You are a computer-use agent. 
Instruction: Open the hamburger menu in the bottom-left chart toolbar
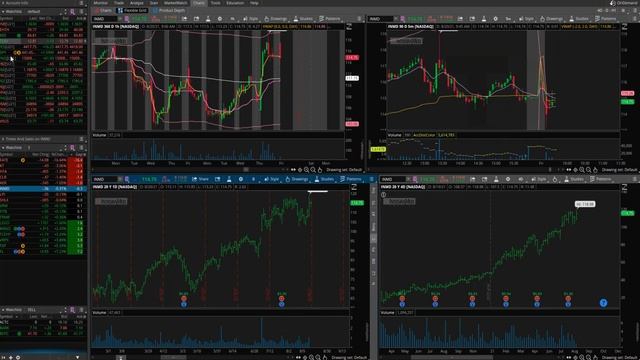click(x=371, y=179)
